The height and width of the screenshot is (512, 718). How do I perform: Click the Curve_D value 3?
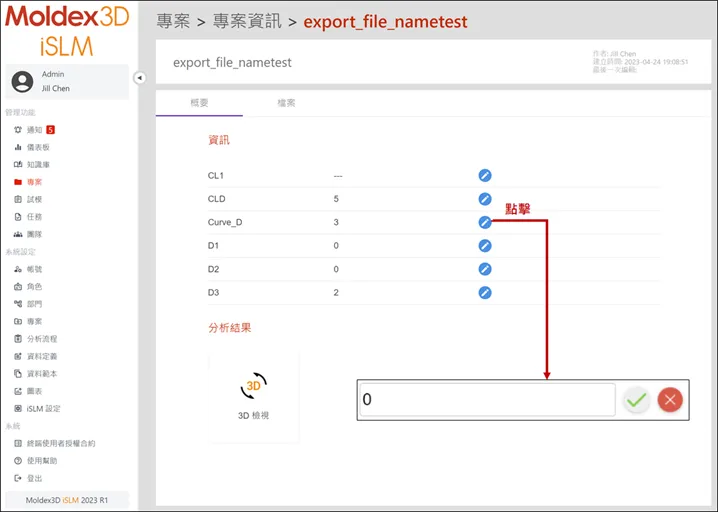pos(336,222)
